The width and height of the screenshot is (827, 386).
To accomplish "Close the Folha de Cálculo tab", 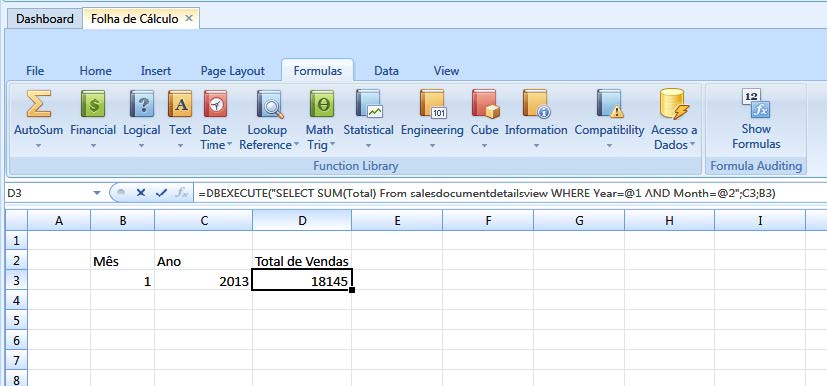I will tap(189, 19).
